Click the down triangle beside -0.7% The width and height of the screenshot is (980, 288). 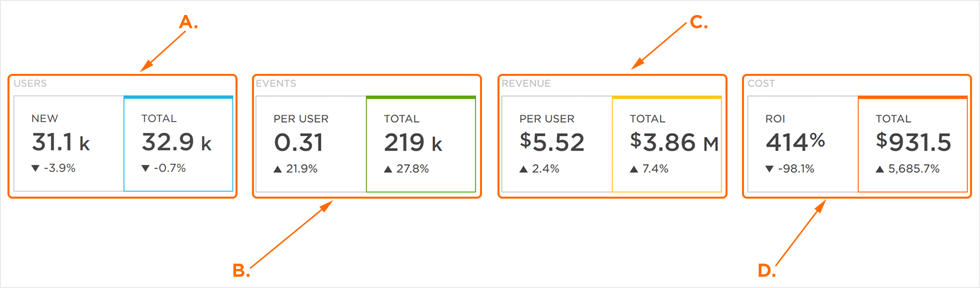point(145,168)
